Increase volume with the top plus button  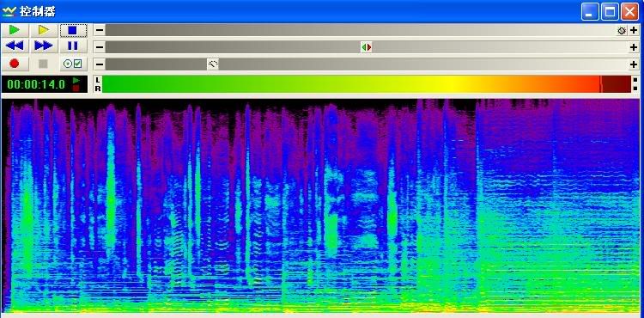634,30
